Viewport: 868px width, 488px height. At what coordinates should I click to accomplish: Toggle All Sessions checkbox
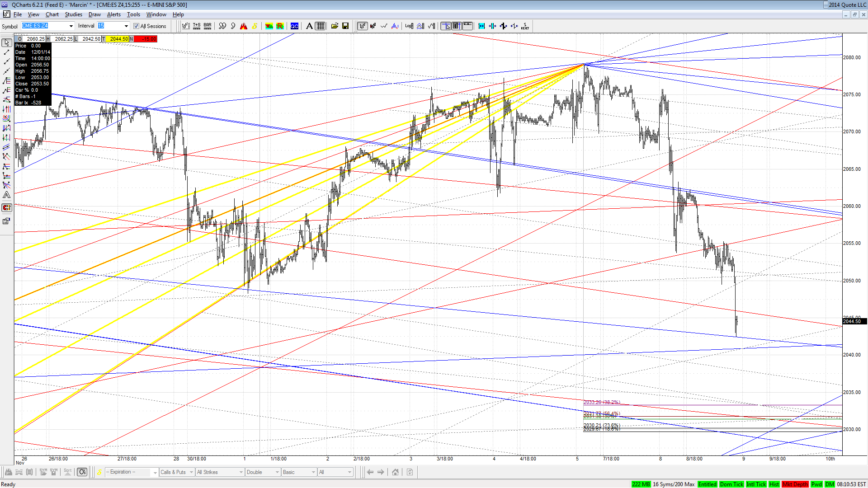(136, 26)
